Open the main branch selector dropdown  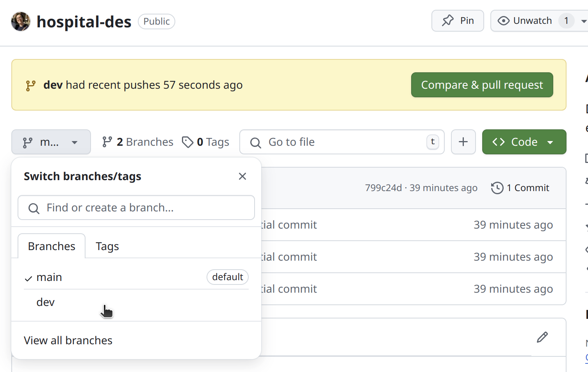click(x=51, y=142)
